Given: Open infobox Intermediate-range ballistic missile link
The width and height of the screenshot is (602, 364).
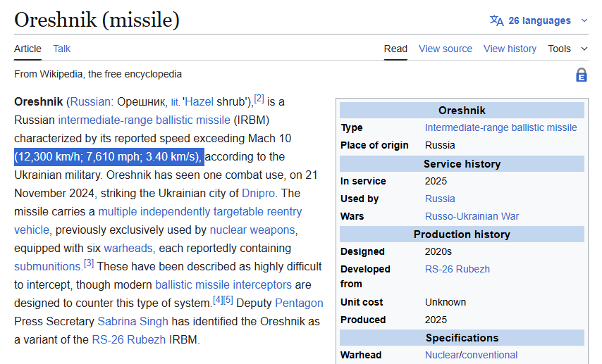Looking at the screenshot, I should 500,127.
